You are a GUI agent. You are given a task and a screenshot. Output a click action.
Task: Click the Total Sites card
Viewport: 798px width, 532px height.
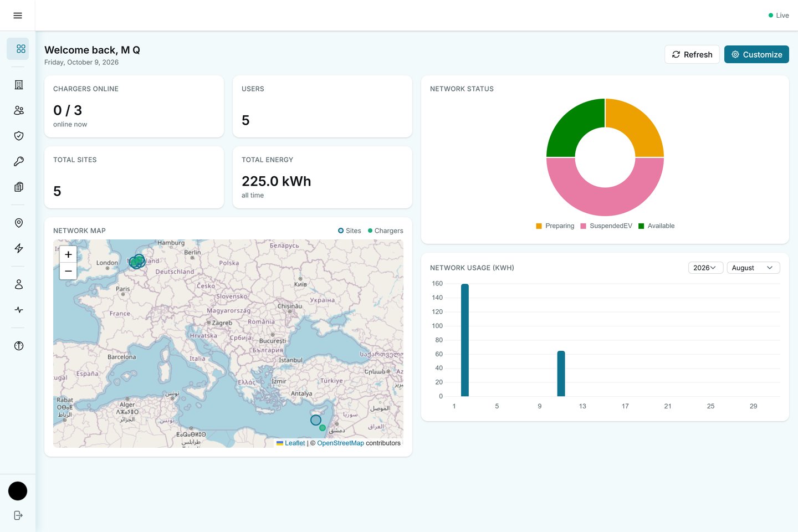[x=134, y=177]
